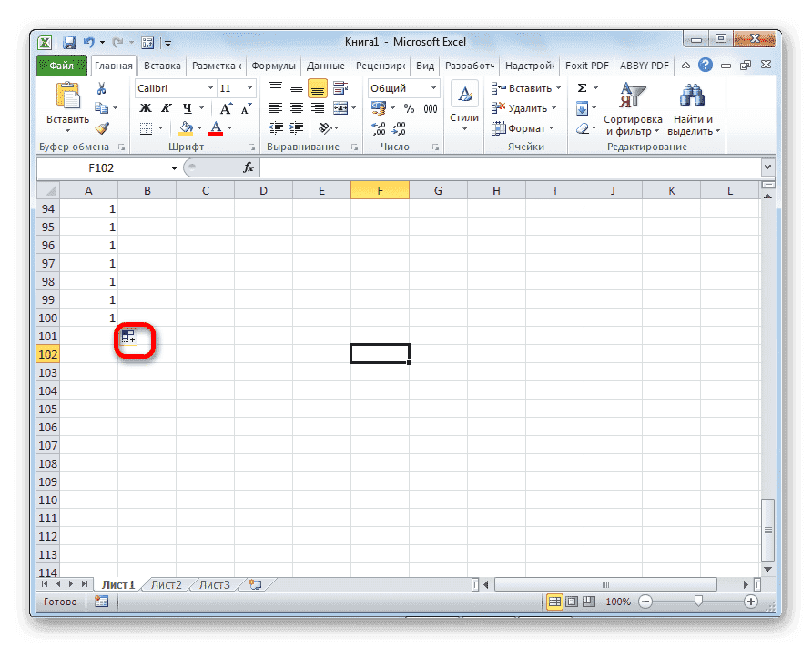Click the Page Layout view toggle in status bar

pyautogui.click(x=569, y=602)
